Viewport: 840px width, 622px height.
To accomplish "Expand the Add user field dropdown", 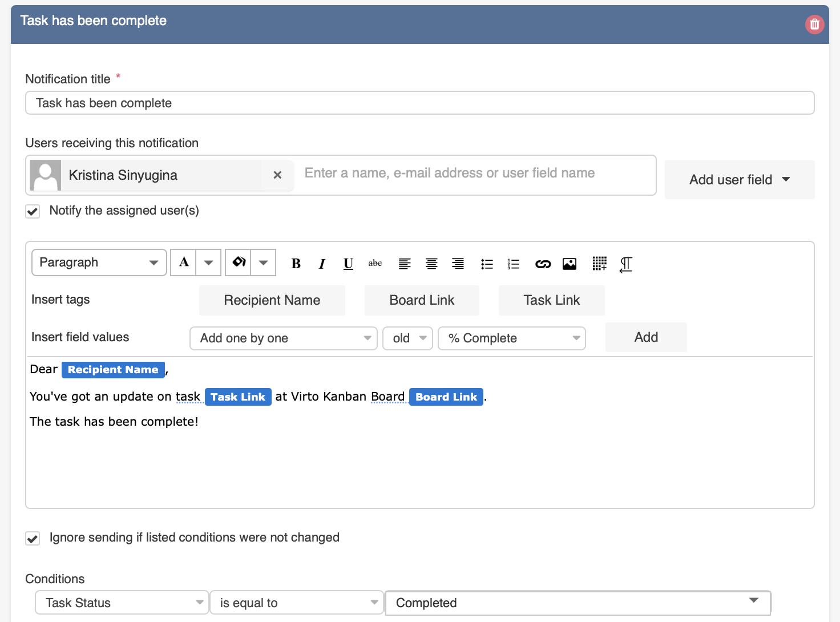I will pyautogui.click(x=739, y=179).
